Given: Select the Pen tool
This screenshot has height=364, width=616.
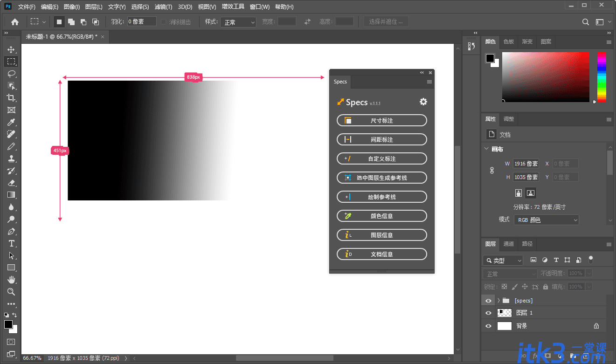Looking at the screenshot, I should 11,231.
